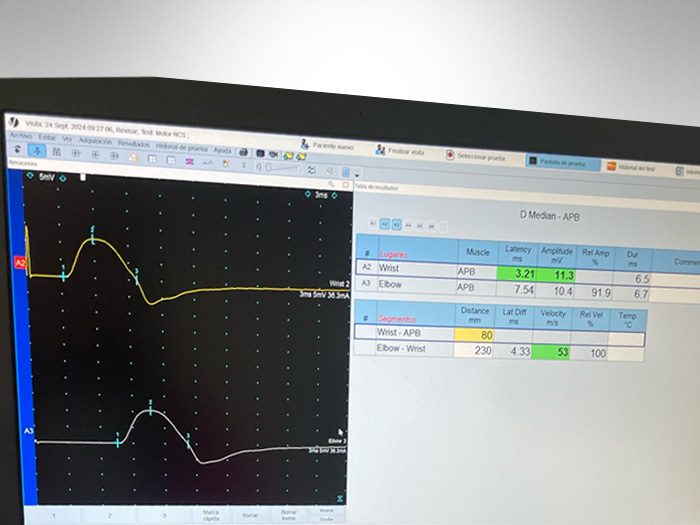Click the colorful palette icon
Viewport: 700px width, 525px height.
pos(226,163)
